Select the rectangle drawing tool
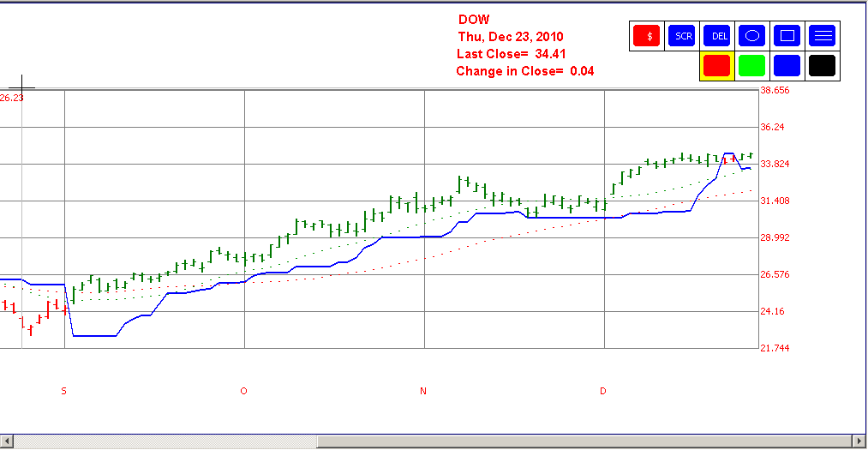This screenshot has width=868, height=450. pyautogui.click(x=787, y=36)
